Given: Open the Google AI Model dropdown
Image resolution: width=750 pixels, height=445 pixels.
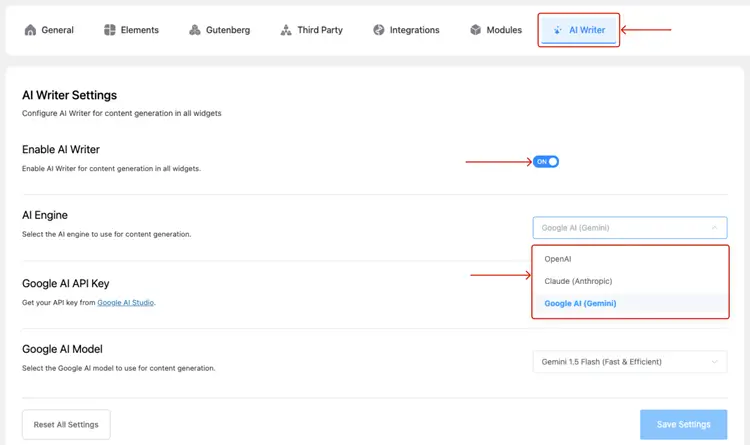Looking at the screenshot, I should (x=630, y=362).
